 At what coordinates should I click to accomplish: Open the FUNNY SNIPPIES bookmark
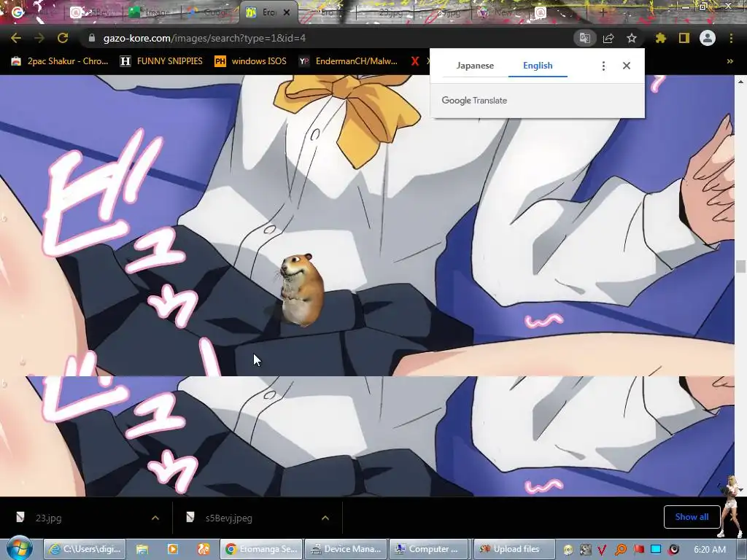[x=161, y=61]
